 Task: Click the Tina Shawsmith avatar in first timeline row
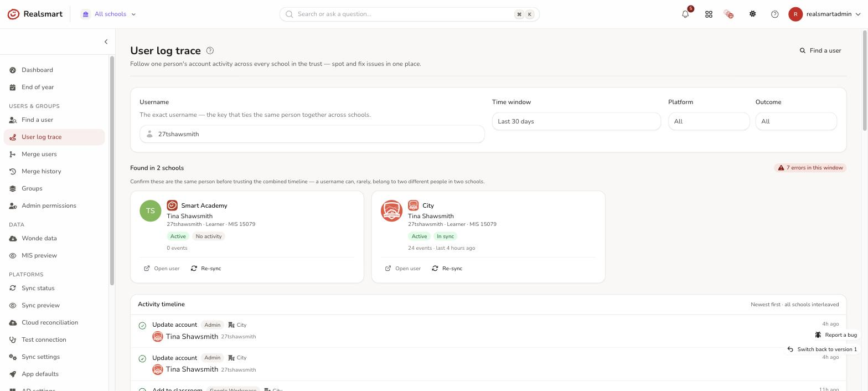[158, 337]
